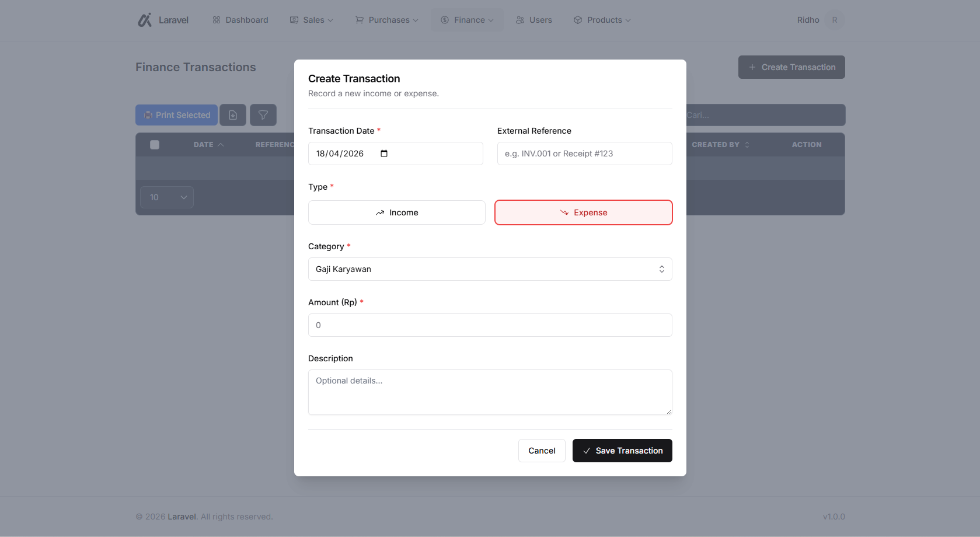The image size is (980, 537).
Task: Click the External Reference input
Action: (585, 154)
